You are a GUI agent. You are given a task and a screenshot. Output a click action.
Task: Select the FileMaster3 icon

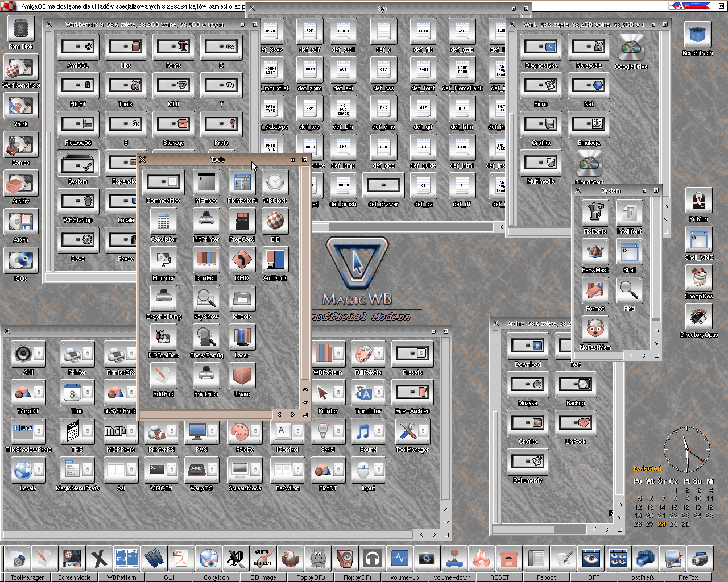(242, 182)
